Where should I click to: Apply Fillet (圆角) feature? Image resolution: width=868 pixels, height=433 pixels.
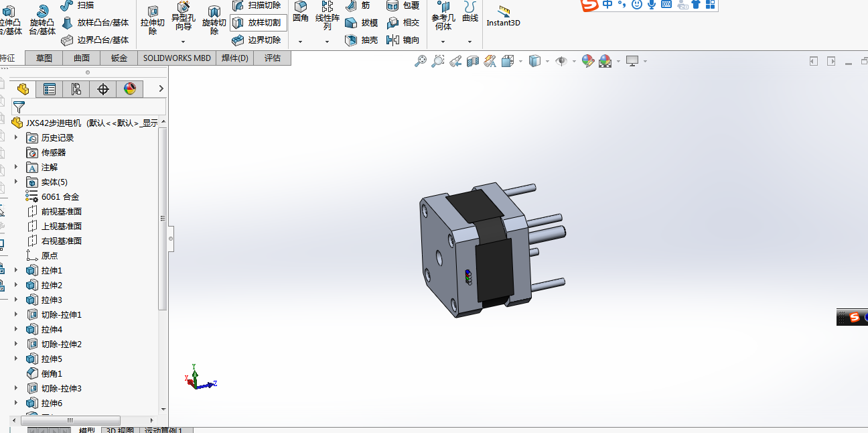coord(301,12)
